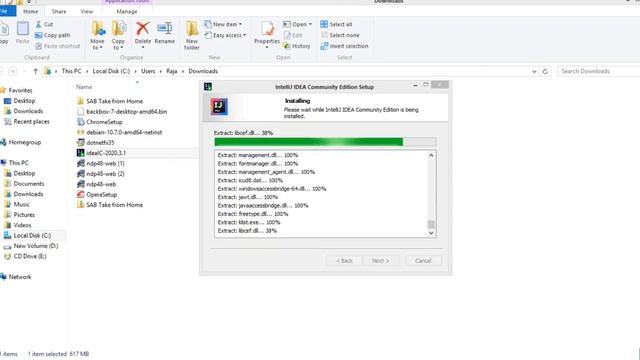Click Back button in setup dialog
The height and width of the screenshot is (360, 640).
click(344, 261)
